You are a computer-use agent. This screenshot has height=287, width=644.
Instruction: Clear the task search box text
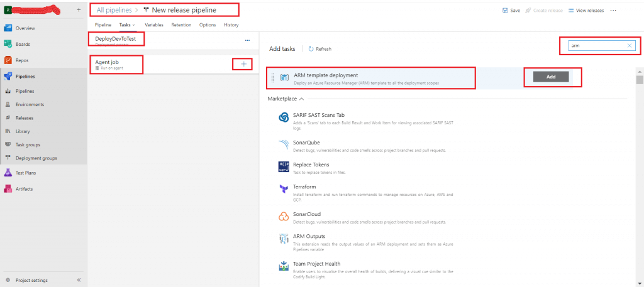pos(630,46)
